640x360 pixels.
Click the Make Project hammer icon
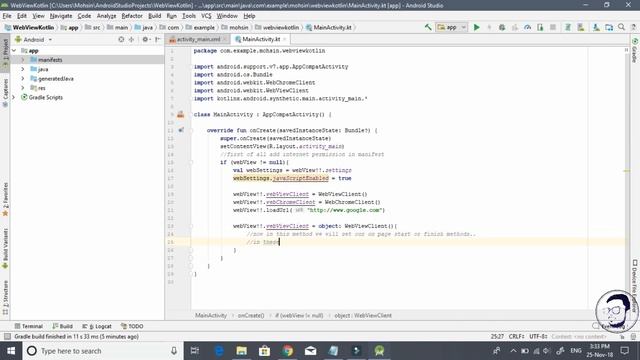(428, 27)
